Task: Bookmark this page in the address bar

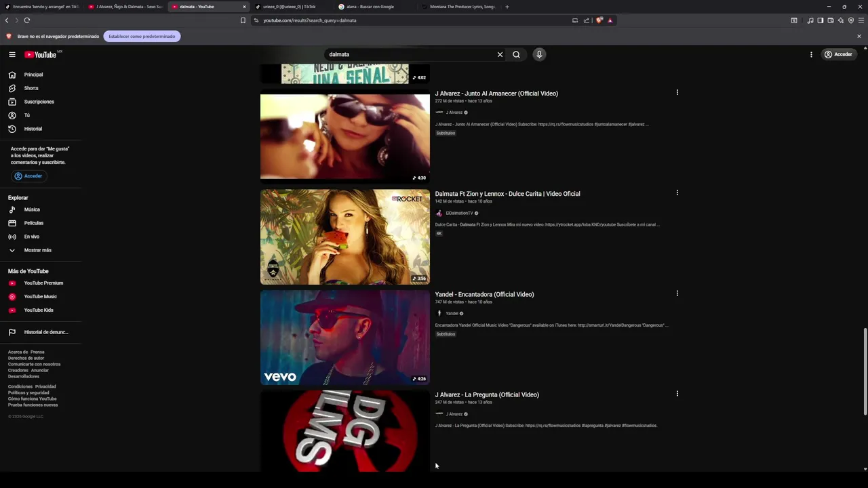Action: [243, 20]
